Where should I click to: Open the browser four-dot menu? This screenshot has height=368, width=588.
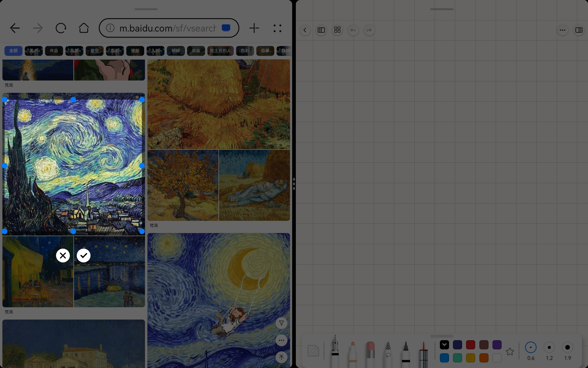pos(277,28)
